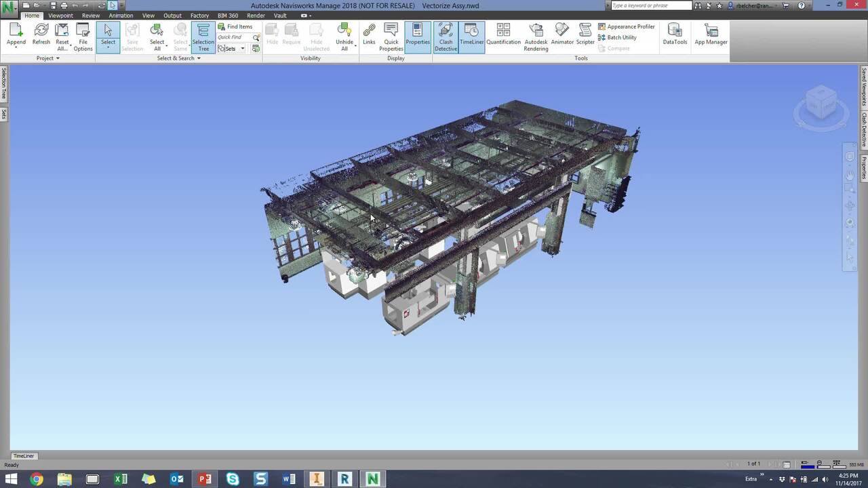Open the App Manager
868x488 pixels.
coord(711,35)
